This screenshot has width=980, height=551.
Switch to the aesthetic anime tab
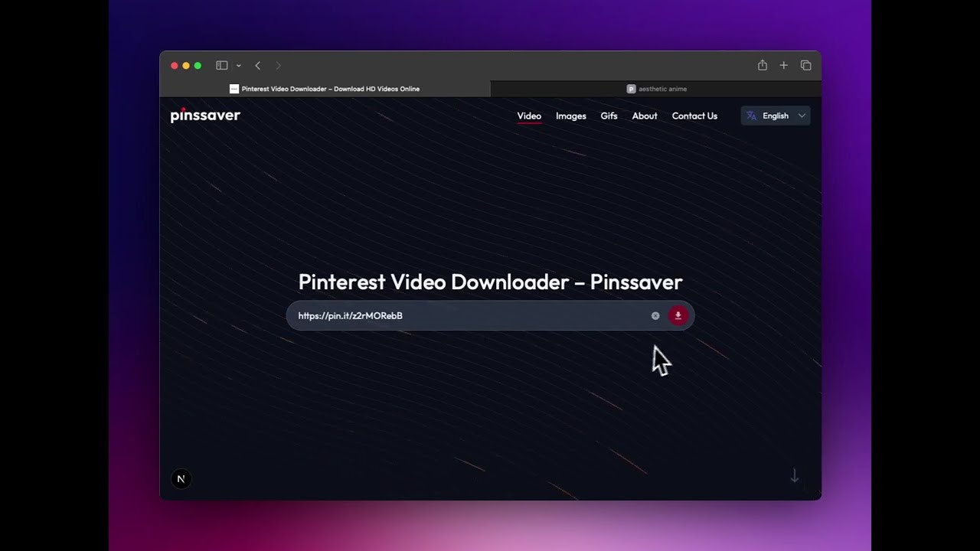point(656,89)
